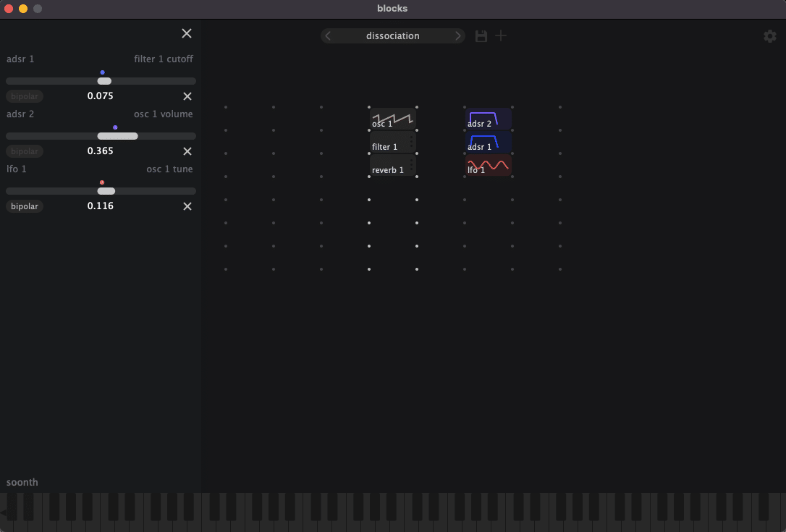This screenshot has width=786, height=532.
Task: Close the modulations side panel
Action: pos(187,33)
